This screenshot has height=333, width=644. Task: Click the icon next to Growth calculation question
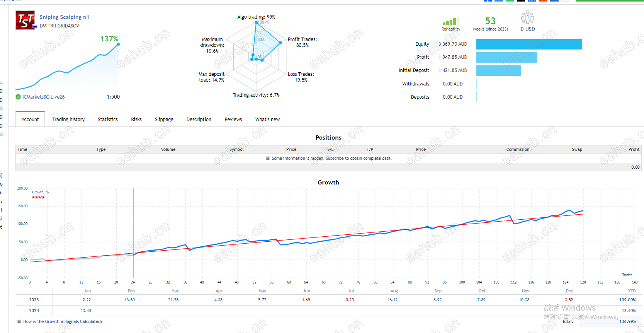[x=19, y=321]
